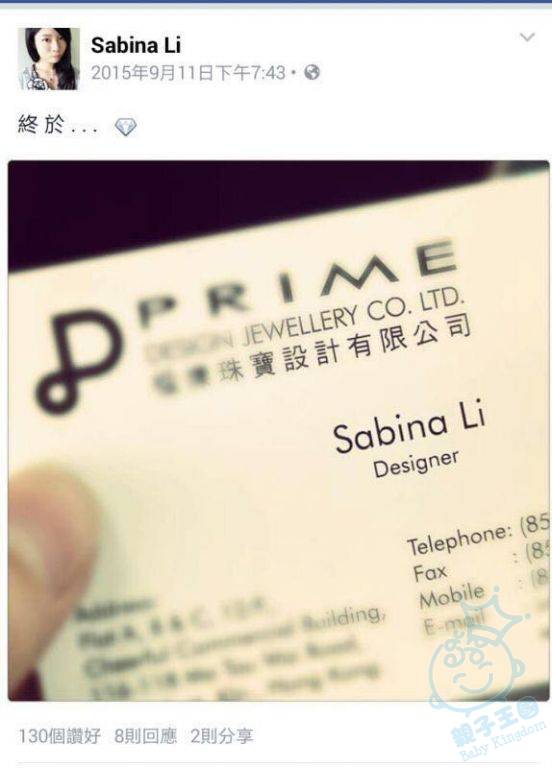This screenshot has width=552, height=768.
Task: Open the post timestamp 2015年9月11日
Action: tap(188, 73)
